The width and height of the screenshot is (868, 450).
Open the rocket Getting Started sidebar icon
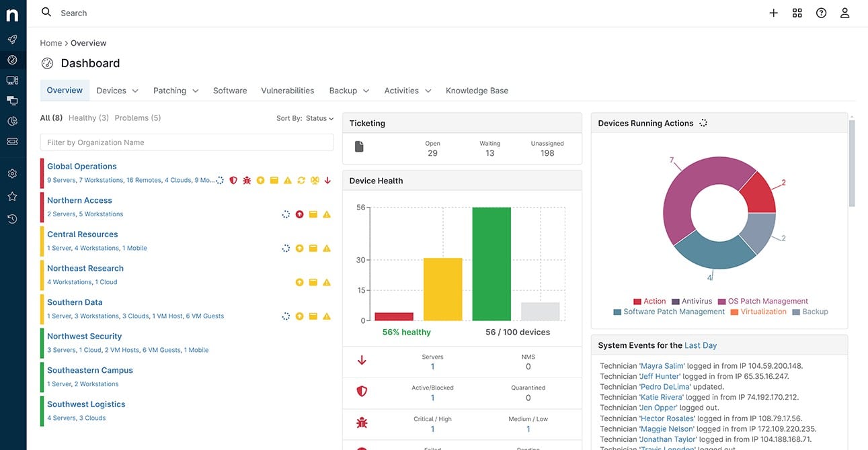[12, 40]
